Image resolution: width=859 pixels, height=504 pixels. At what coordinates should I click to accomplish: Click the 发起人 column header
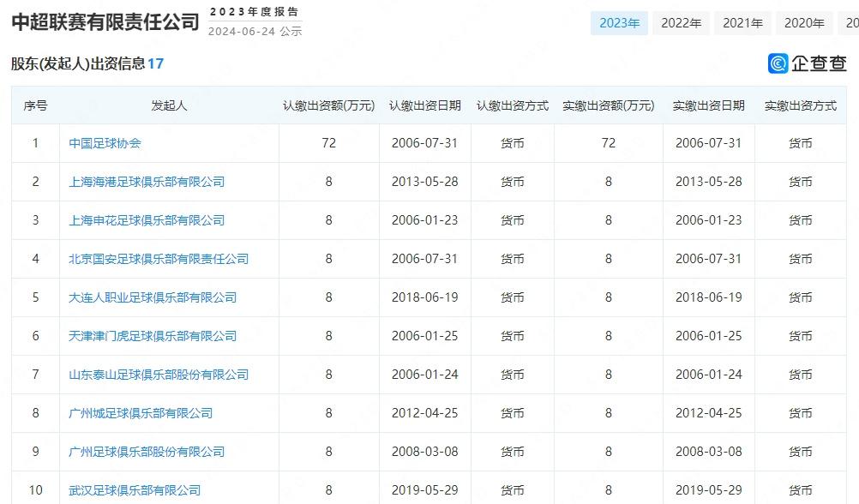169,105
